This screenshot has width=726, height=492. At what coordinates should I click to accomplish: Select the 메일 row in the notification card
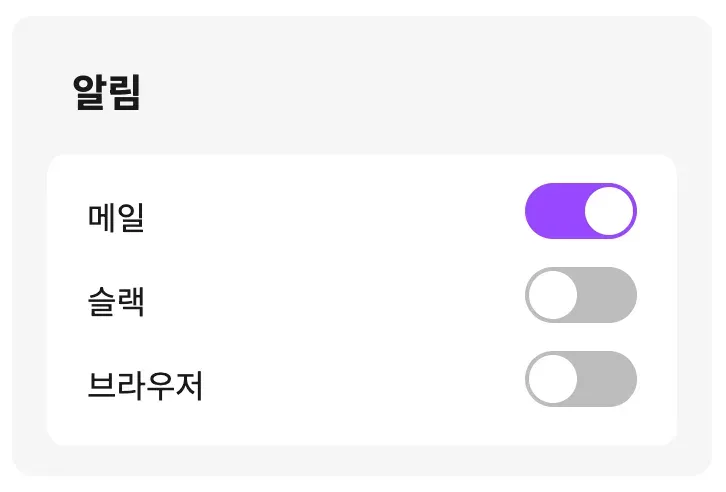tap(330, 212)
